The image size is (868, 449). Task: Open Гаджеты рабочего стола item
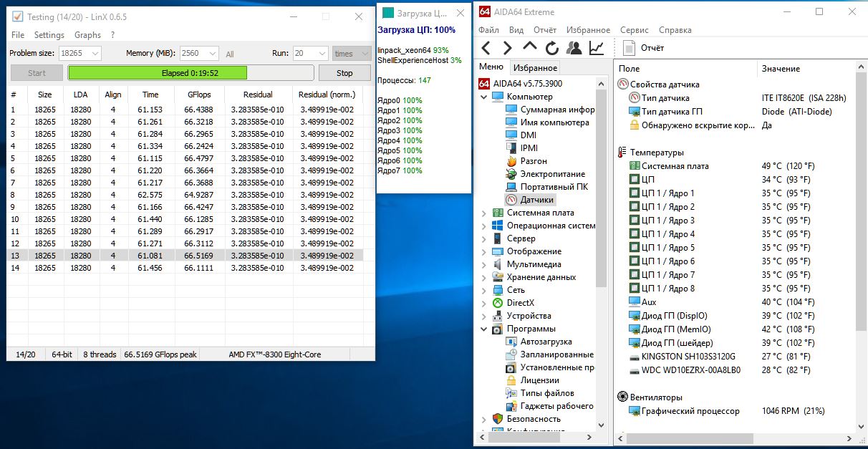549,406
